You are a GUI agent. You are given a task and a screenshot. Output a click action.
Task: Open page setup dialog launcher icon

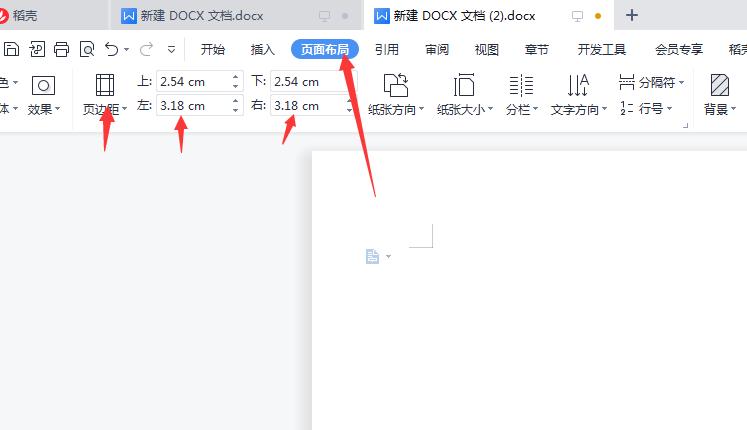[x=686, y=126]
